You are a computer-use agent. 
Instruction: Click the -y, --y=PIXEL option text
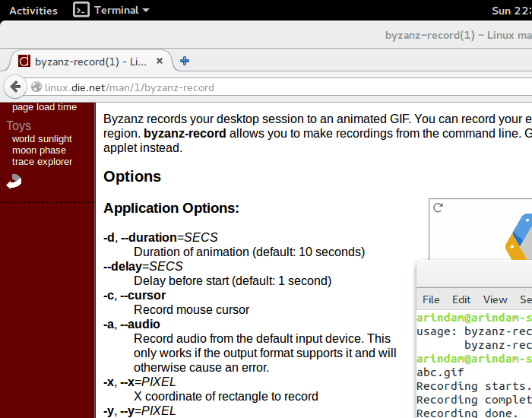(139, 411)
